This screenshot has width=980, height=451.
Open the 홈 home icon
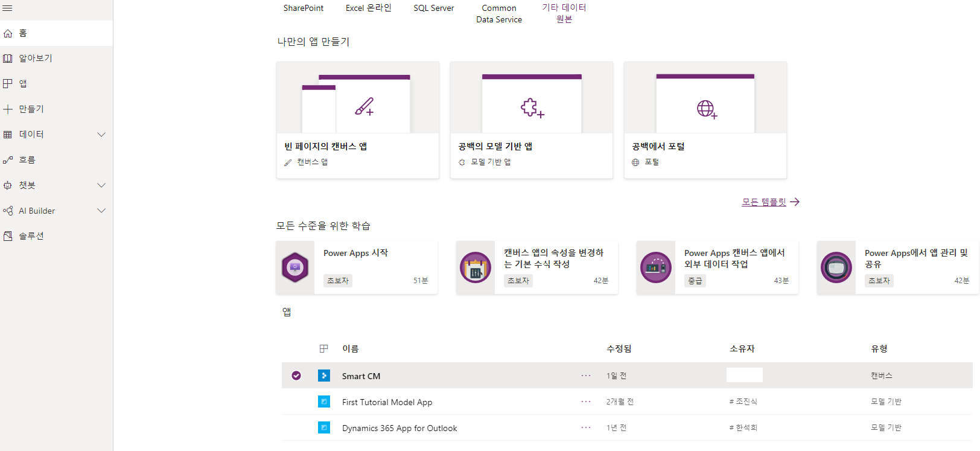[x=8, y=34]
